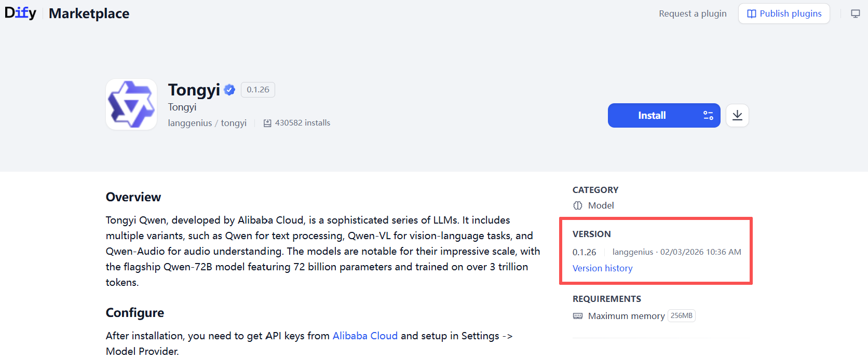Go to Marketplace home
The height and width of the screenshot is (359, 868).
[89, 13]
